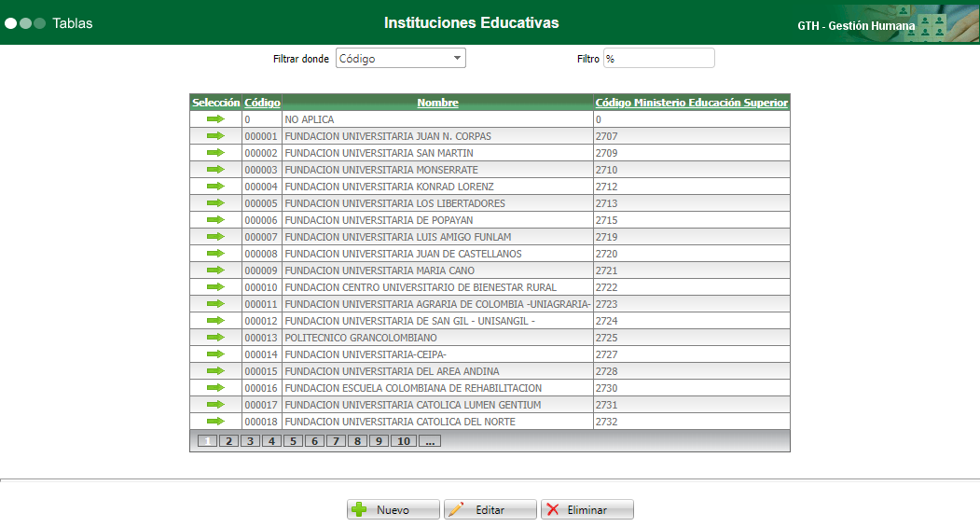Viewport: 980px width, 527px height.
Task: Select arrow for CATOLICA LUMEN GENTIUM row
Action: [215, 405]
